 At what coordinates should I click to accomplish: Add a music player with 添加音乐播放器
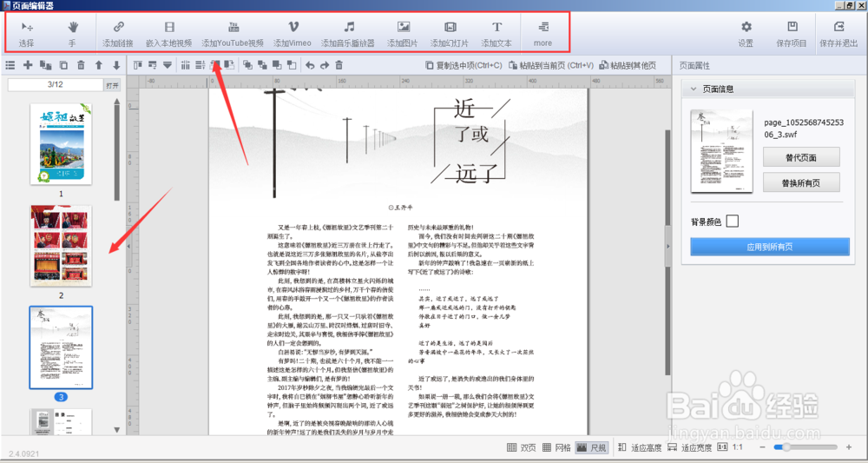point(348,33)
